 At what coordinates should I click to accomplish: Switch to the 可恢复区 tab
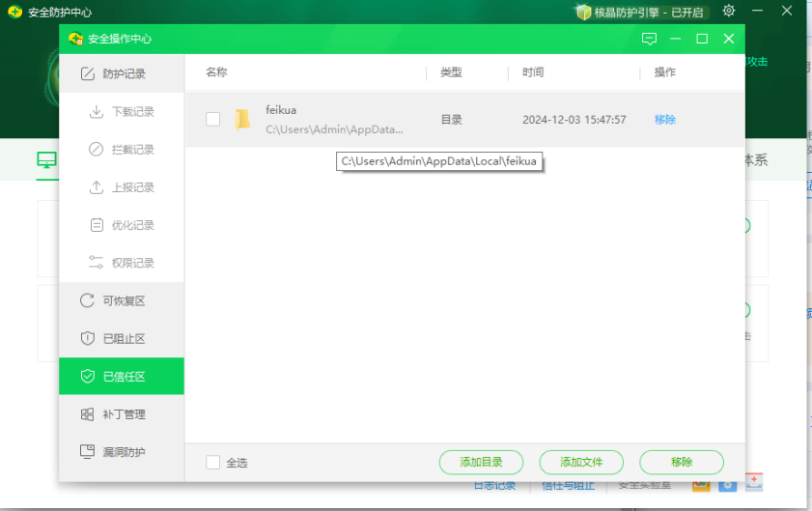coord(122,300)
